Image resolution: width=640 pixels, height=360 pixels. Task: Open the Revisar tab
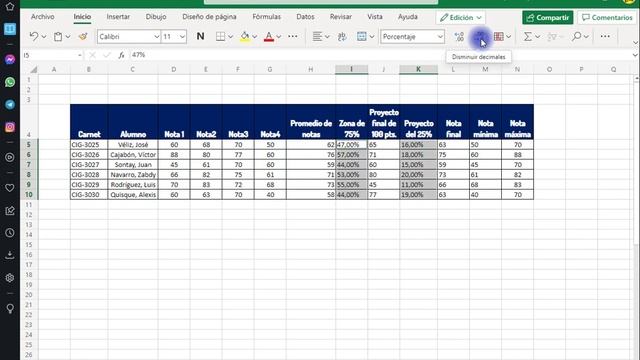pyautogui.click(x=341, y=17)
